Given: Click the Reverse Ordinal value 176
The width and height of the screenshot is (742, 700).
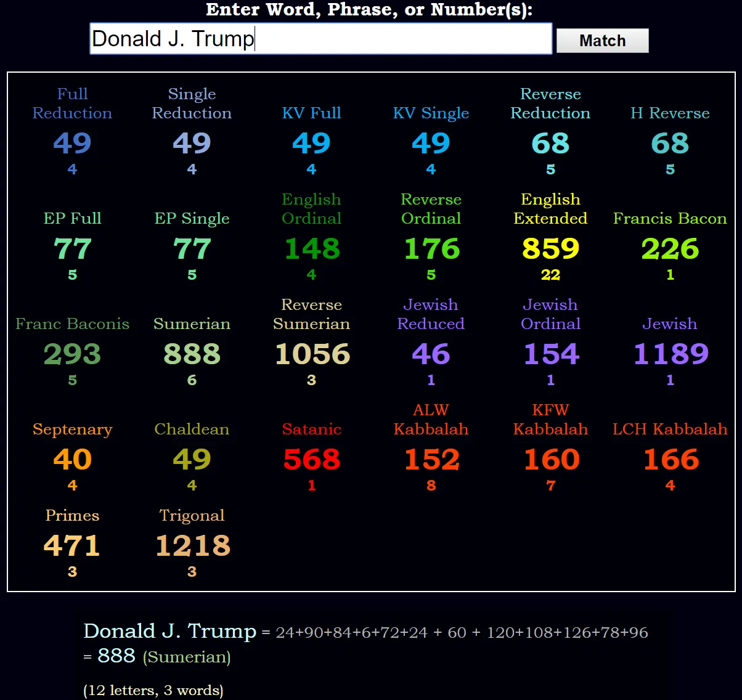Looking at the screenshot, I should 431,248.
